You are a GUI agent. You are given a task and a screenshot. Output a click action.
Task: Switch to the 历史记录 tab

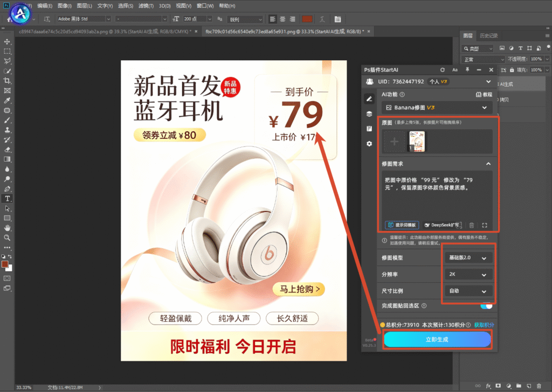[488, 36]
